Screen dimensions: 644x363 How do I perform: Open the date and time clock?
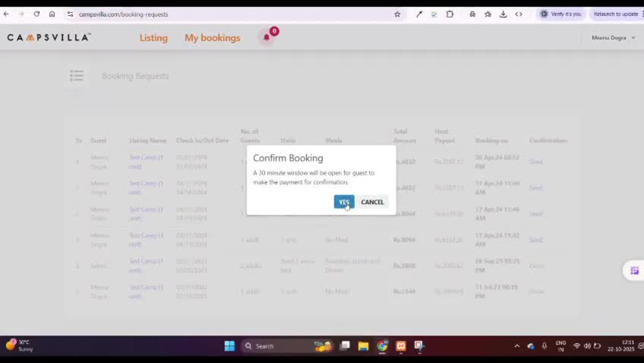[x=621, y=346]
